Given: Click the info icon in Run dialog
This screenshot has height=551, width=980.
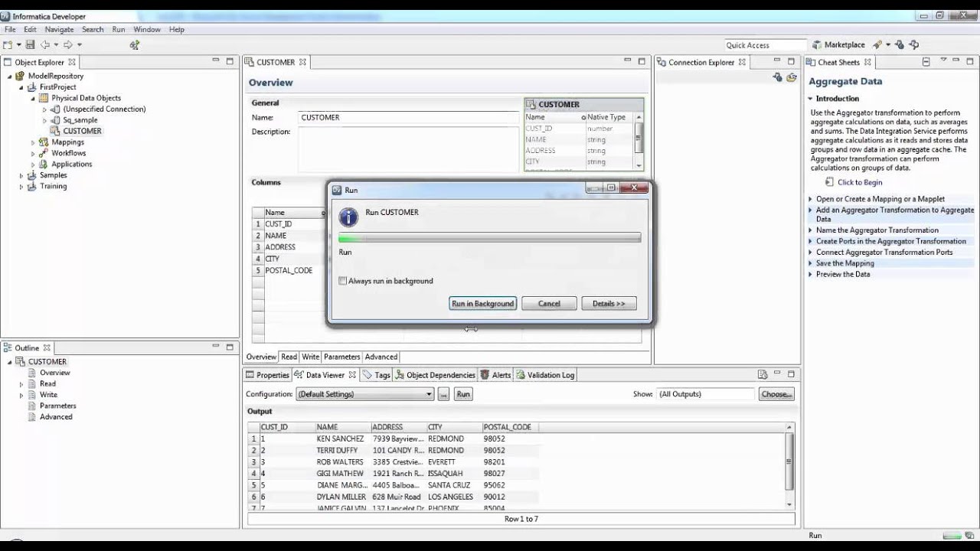Looking at the screenshot, I should coord(348,217).
